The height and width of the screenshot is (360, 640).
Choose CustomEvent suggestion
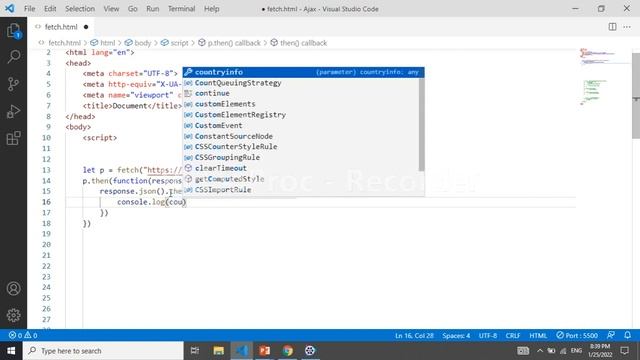click(301, 126)
